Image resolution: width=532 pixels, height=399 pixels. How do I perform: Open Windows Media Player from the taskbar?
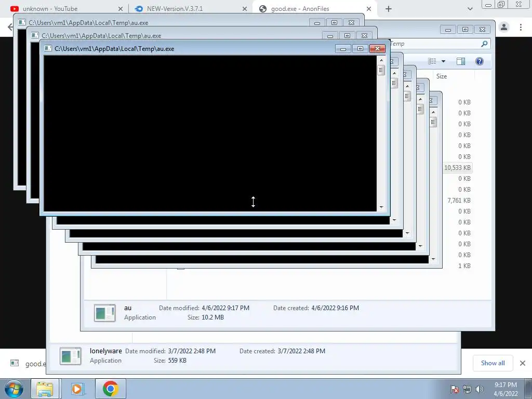[x=77, y=389]
